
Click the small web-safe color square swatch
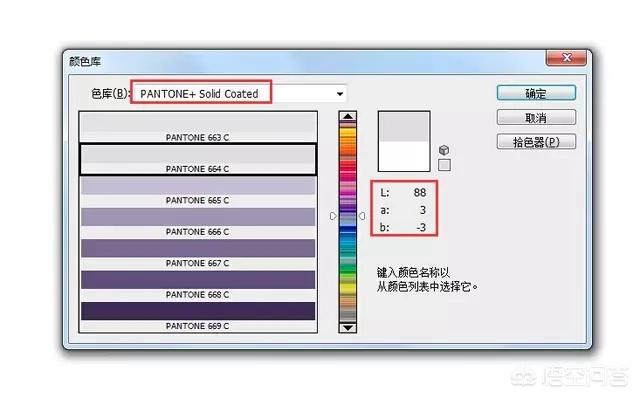[444, 165]
